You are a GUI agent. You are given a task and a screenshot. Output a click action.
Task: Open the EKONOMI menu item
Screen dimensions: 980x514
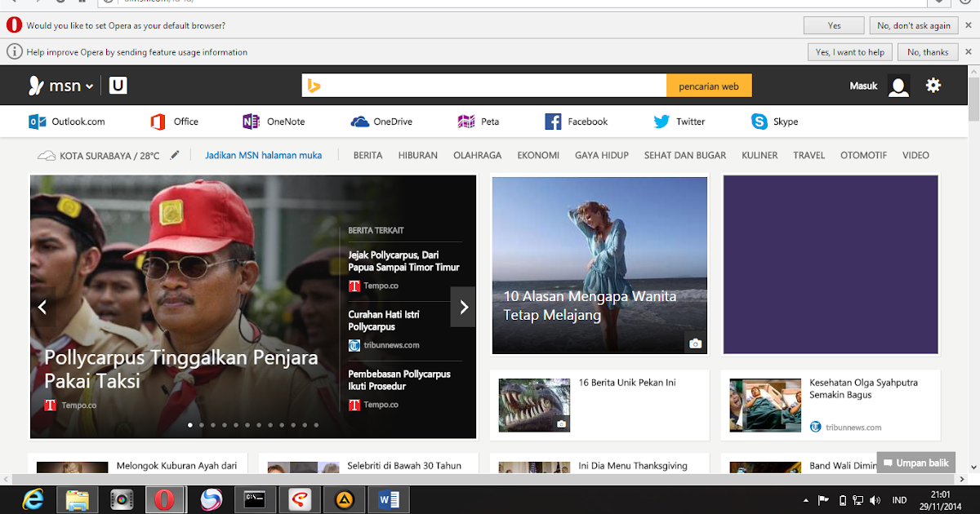tap(538, 155)
